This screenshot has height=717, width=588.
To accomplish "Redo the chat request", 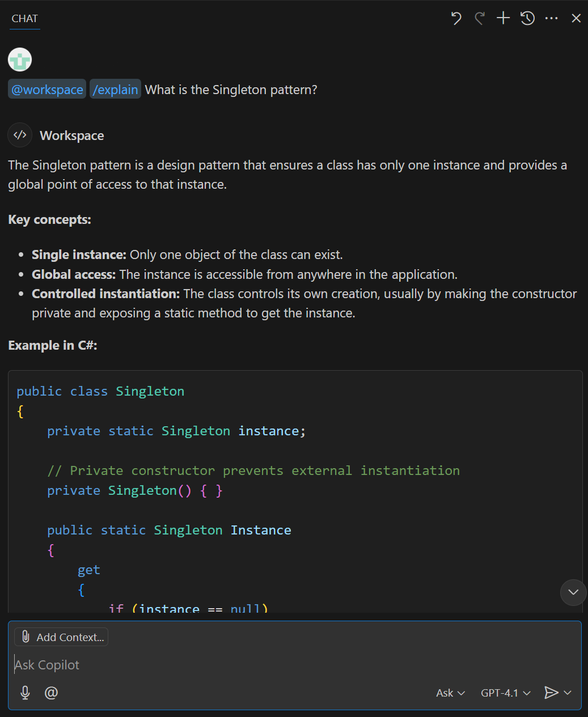I will coord(479,18).
